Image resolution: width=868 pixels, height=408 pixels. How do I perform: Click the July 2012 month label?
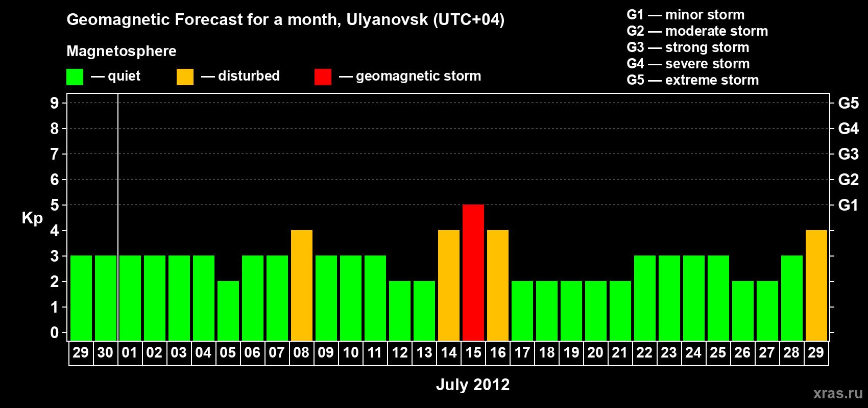pos(473,385)
